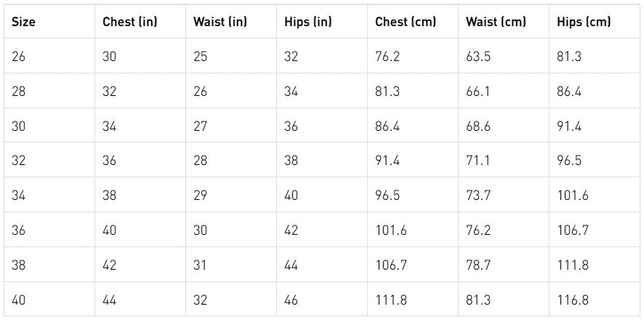
Task: Click the Hips (cm) column header
Action: point(584,22)
